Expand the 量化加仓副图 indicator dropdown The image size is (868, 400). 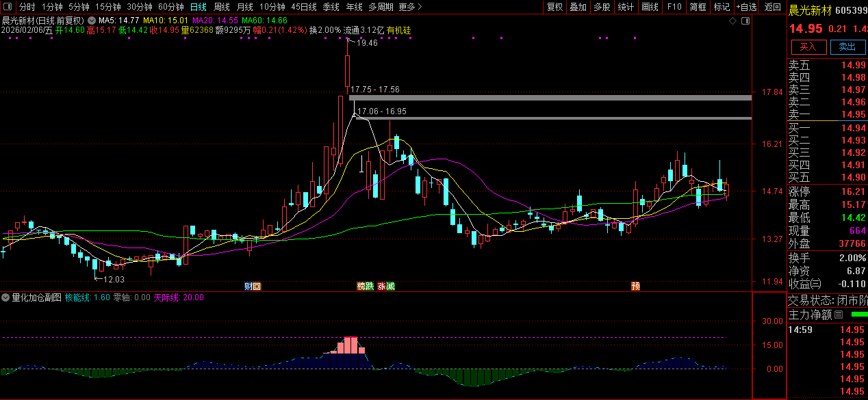pyautogui.click(x=5, y=298)
